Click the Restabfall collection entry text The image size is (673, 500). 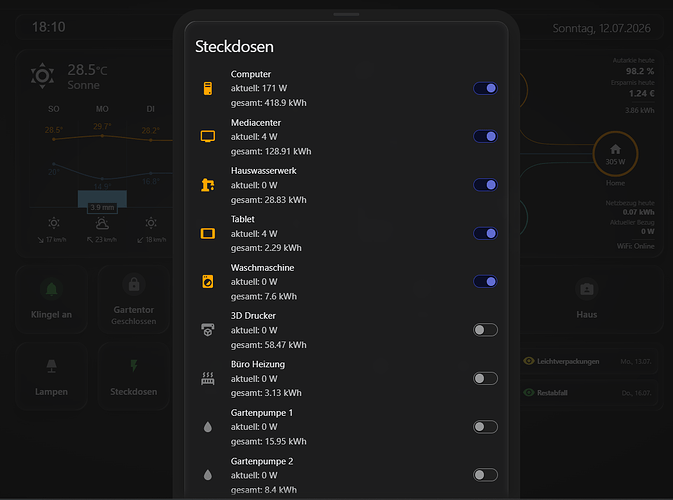pos(552,393)
